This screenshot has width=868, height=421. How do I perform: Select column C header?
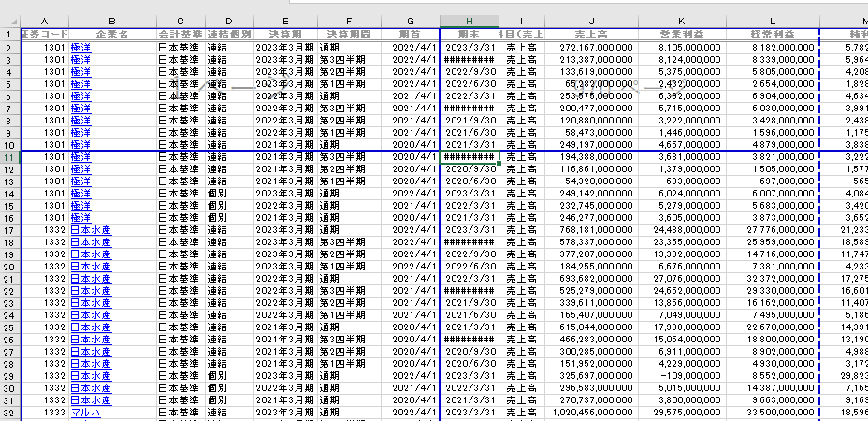point(181,21)
